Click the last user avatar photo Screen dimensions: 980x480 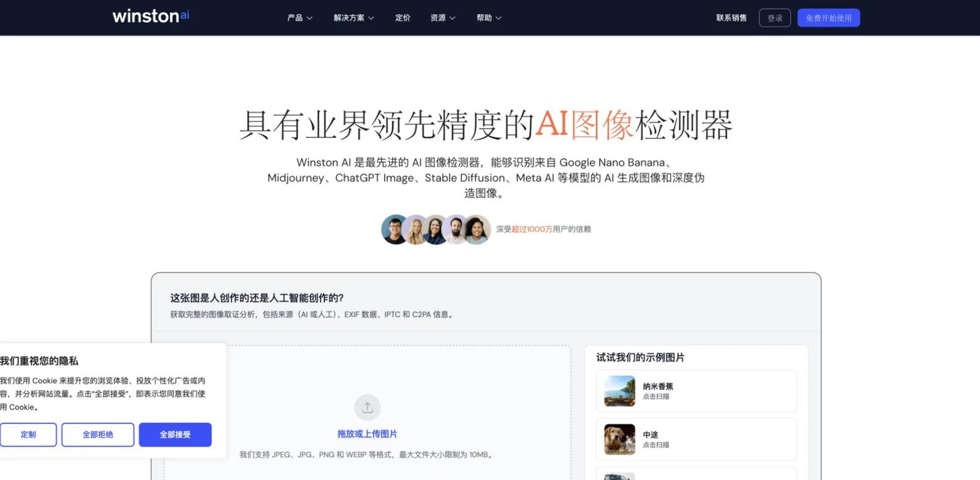click(477, 230)
